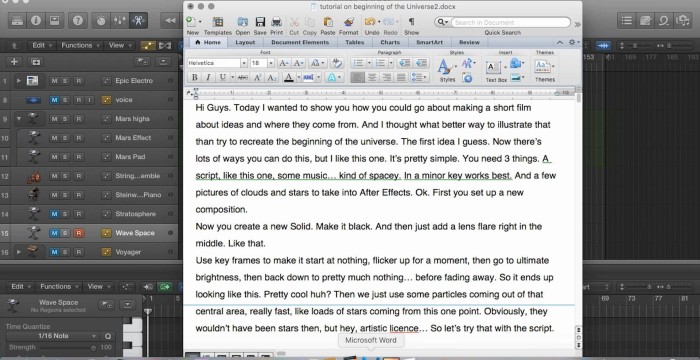Click the Increase Font Size button
This screenshot has height=360, width=700.
[x=284, y=63]
